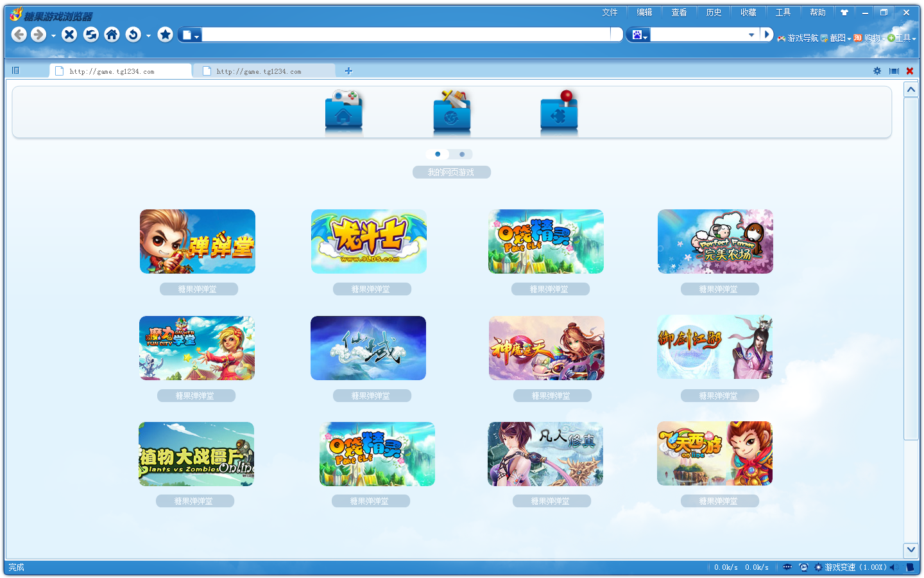Click the Forward arrow button
The image size is (924, 578).
point(38,35)
